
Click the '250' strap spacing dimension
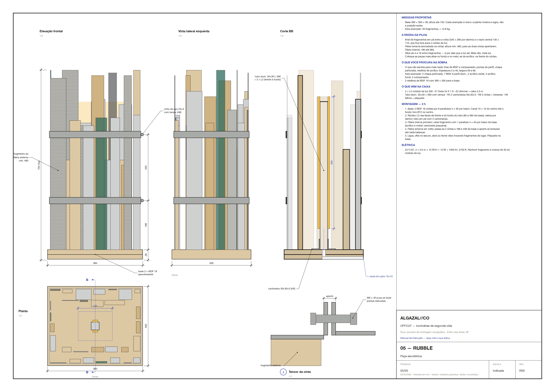tap(146, 167)
